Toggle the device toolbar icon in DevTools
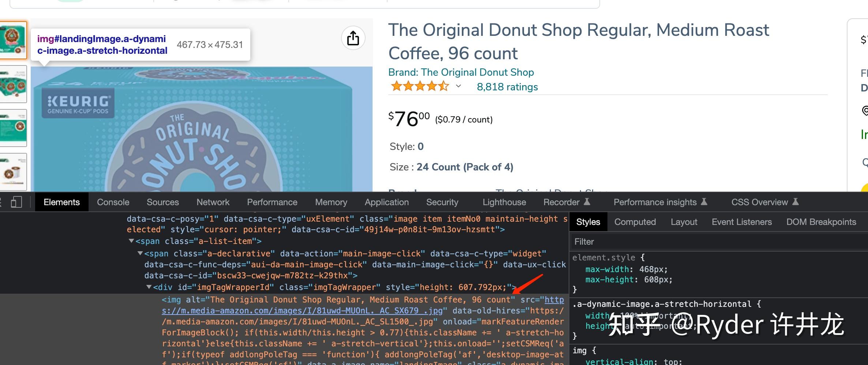868x365 pixels. pos(16,202)
